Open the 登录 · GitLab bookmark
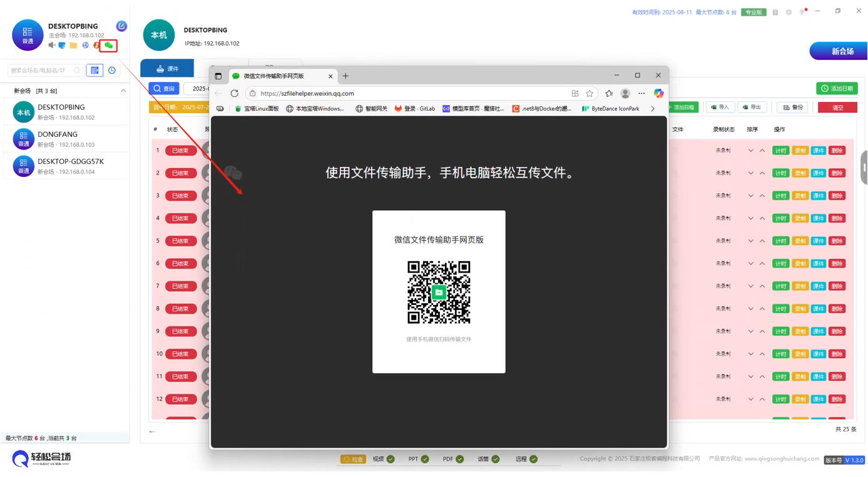Screen dimensions: 868x477 [x=414, y=109]
